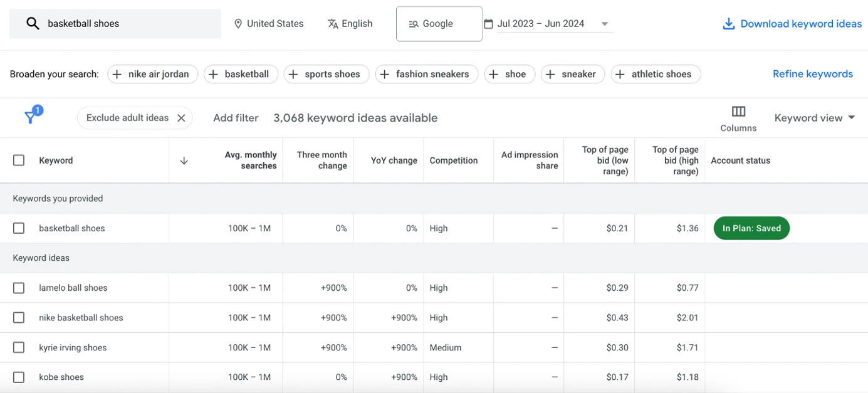The image size is (868, 393).
Task: Open the filter funnel icon
Action: [x=30, y=117]
